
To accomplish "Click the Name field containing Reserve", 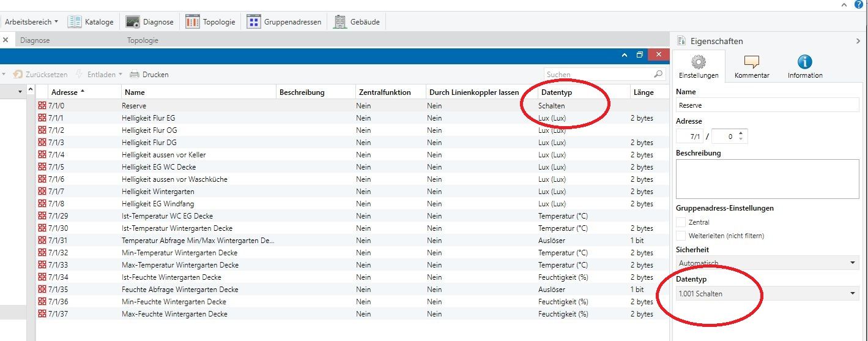I will click(768, 105).
